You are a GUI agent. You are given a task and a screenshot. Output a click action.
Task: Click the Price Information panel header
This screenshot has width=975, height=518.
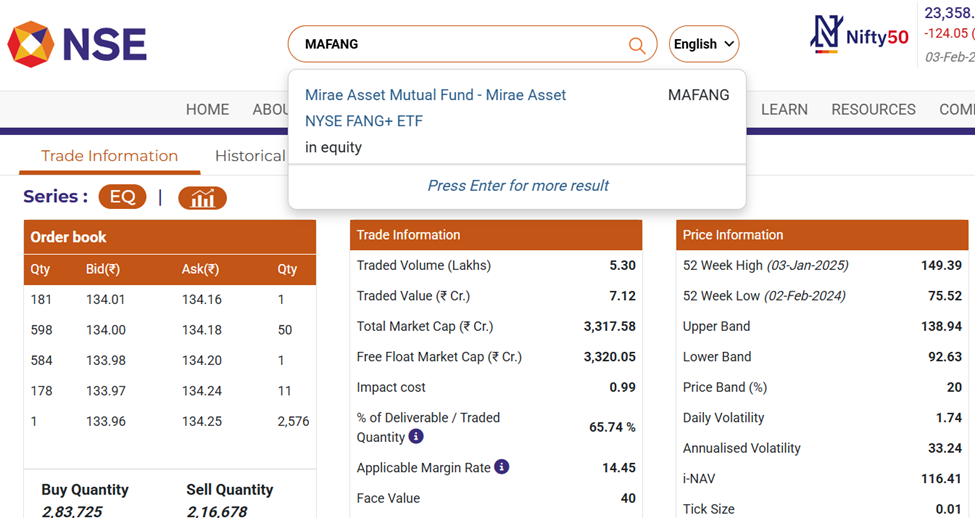click(822, 235)
